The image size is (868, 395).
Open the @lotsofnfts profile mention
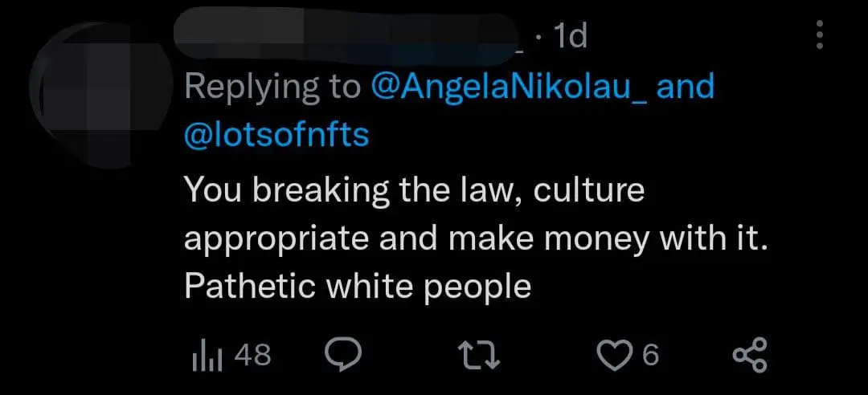pos(276,135)
